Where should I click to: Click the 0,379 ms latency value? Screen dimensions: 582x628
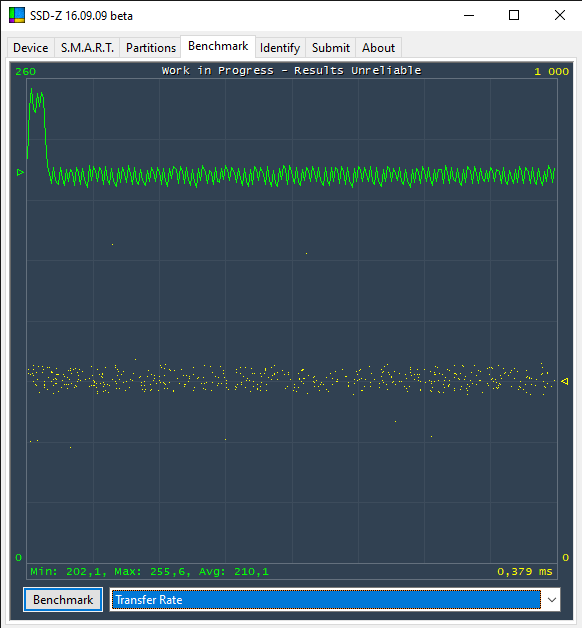click(525, 572)
